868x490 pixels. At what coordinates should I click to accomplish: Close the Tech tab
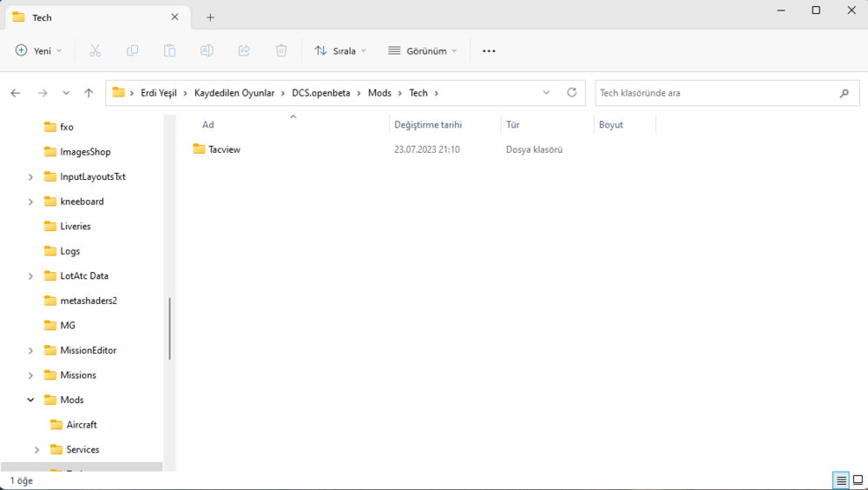(x=175, y=17)
